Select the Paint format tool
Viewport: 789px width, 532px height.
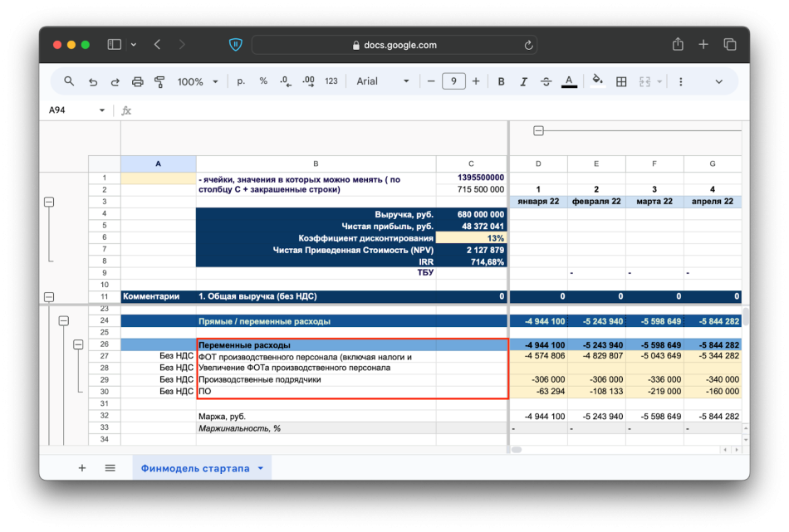(x=159, y=81)
